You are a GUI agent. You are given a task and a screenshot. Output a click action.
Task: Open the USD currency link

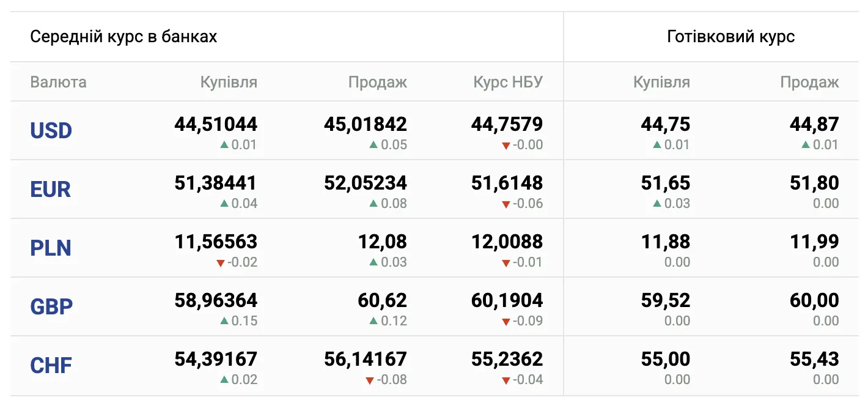click(51, 130)
